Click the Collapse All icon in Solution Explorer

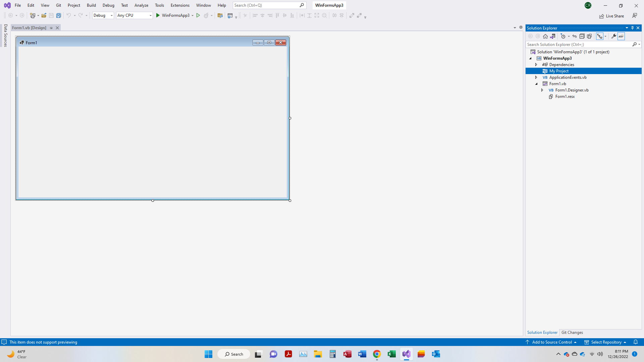(582, 36)
